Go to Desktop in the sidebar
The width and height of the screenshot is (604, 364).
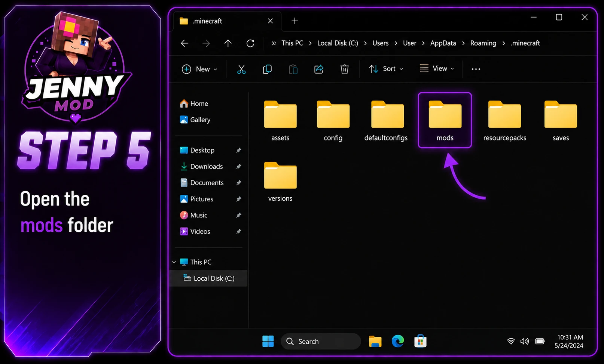(x=197, y=150)
